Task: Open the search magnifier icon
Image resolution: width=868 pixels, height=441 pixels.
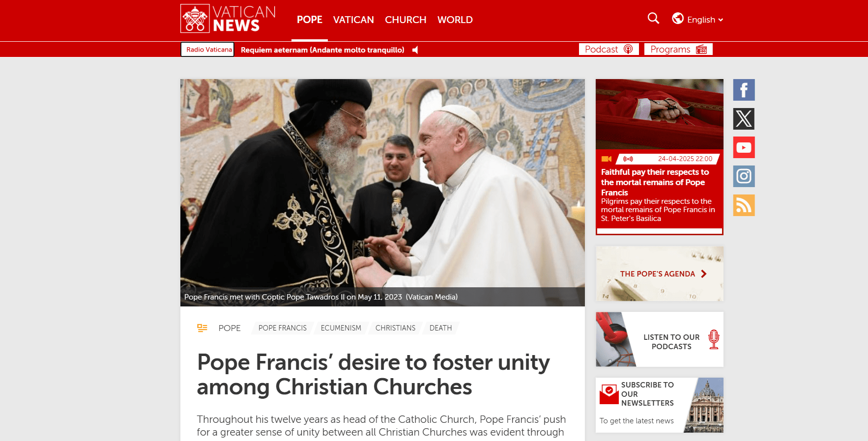Action: click(x=653, y=19)
